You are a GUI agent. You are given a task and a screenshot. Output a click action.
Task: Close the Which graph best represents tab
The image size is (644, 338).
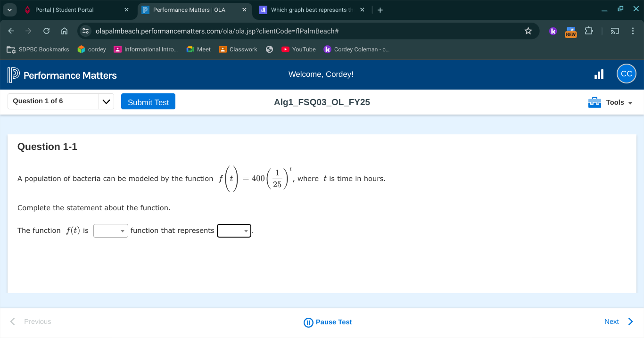pyautogui.click(x=362, y=10)
